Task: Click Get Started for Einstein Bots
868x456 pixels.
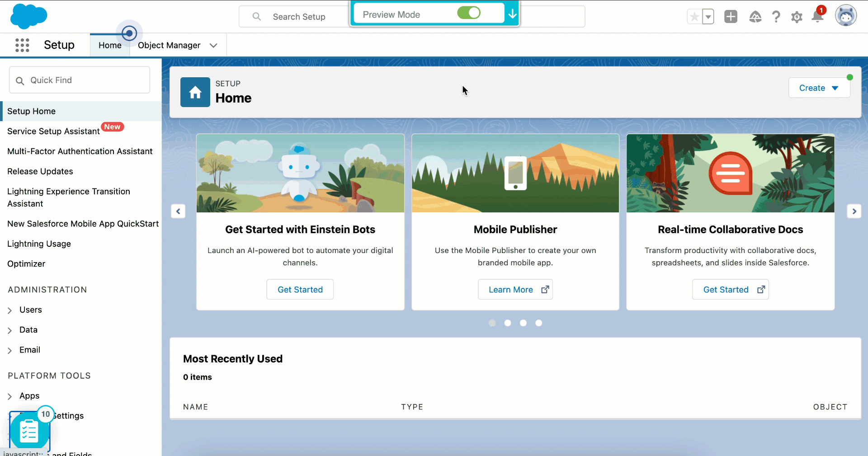Action: click(300, 289)
